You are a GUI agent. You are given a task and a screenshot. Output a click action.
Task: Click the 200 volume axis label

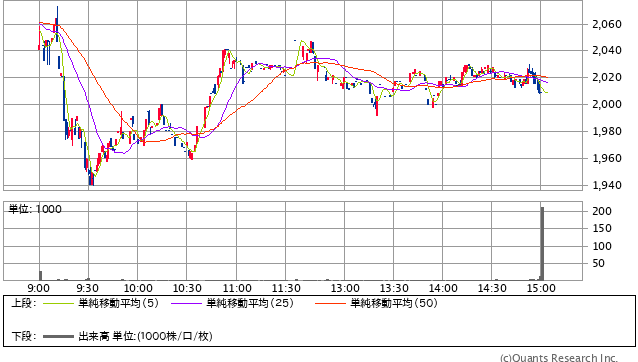tap(602, 211)
